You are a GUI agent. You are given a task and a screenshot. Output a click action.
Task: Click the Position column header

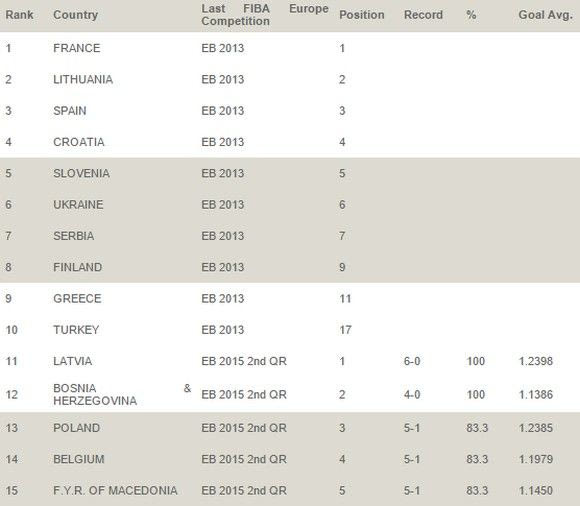click(x=362, y=15)
